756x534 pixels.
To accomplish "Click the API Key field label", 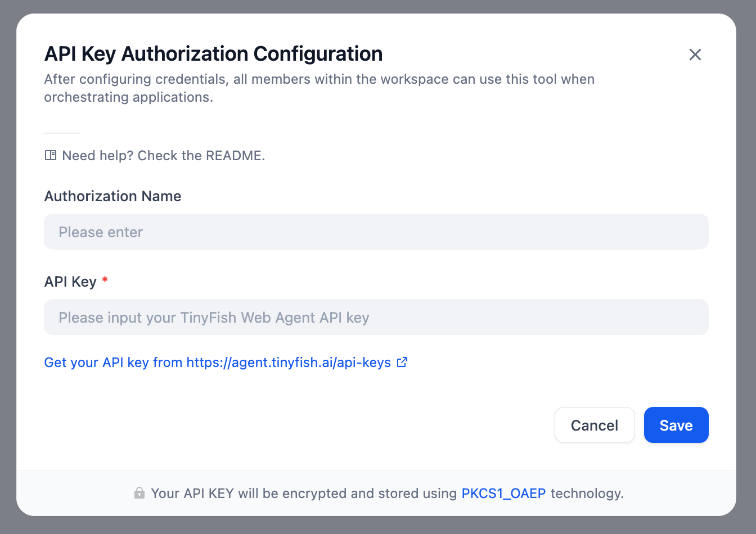I will 70,282.
